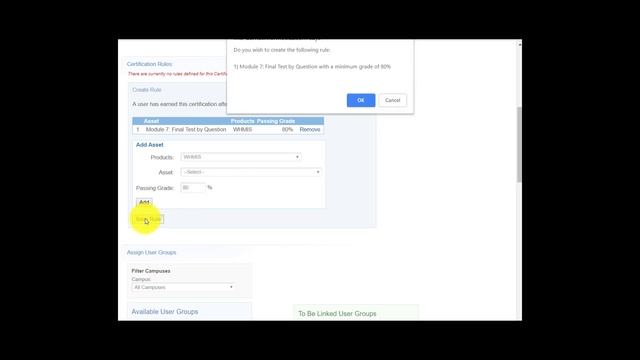Click the Certification Rules heading
640x360 pixels.
[x=149, y=64]
